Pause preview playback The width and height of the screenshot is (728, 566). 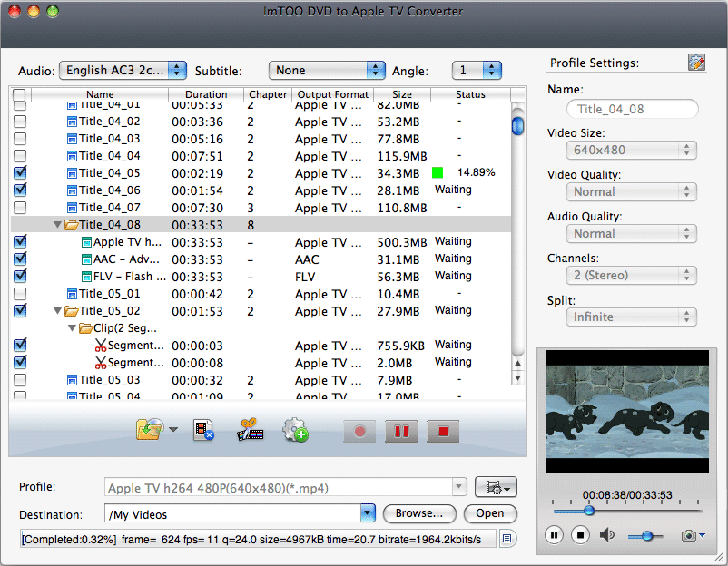pyautogui.click(x=554, y=535)
